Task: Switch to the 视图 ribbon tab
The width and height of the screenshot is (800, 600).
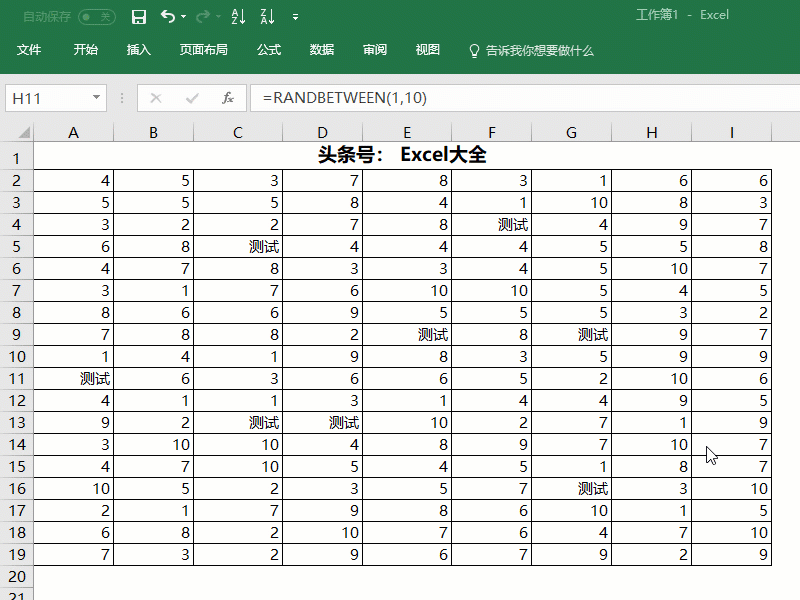Action: point(428,50)
